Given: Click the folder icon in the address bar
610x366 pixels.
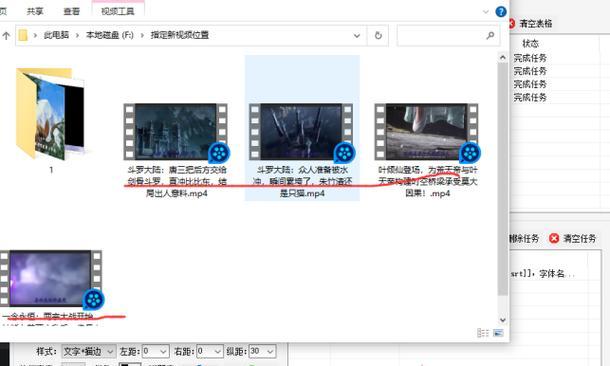Looking at the screenshot, I should [23, 35].
